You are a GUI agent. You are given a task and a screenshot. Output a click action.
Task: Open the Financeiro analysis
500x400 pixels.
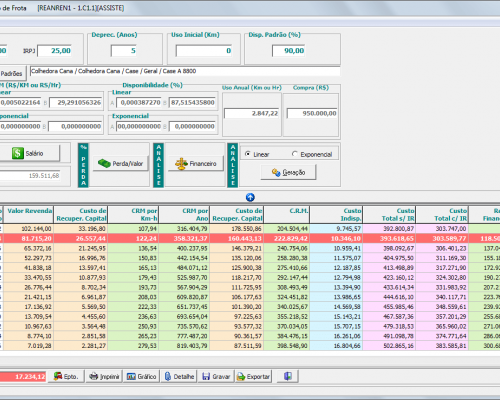click(x=196, y=163)
